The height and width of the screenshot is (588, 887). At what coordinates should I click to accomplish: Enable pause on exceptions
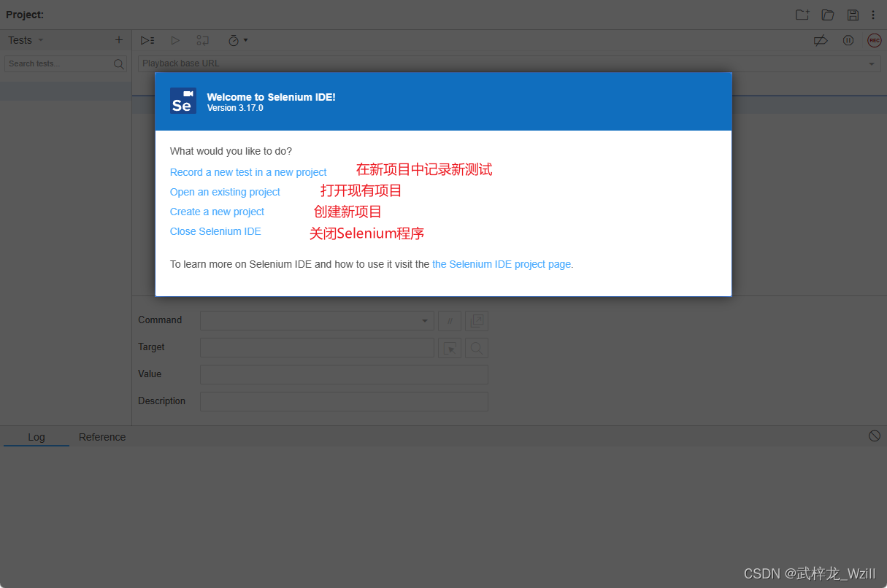point(848,40)
